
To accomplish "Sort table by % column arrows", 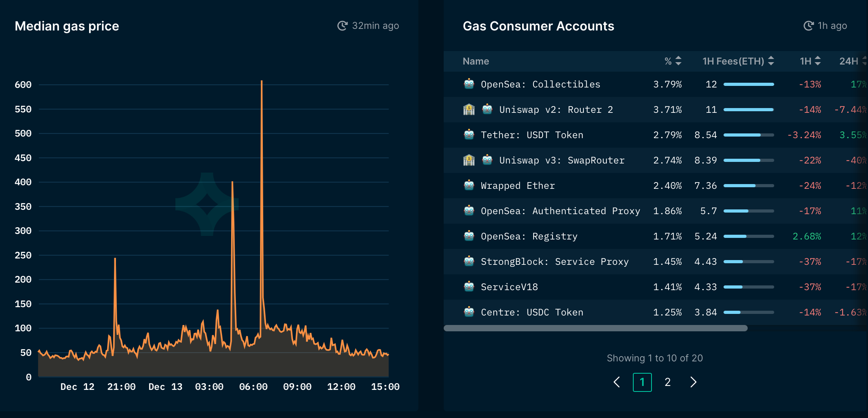I will click(678, 61).
